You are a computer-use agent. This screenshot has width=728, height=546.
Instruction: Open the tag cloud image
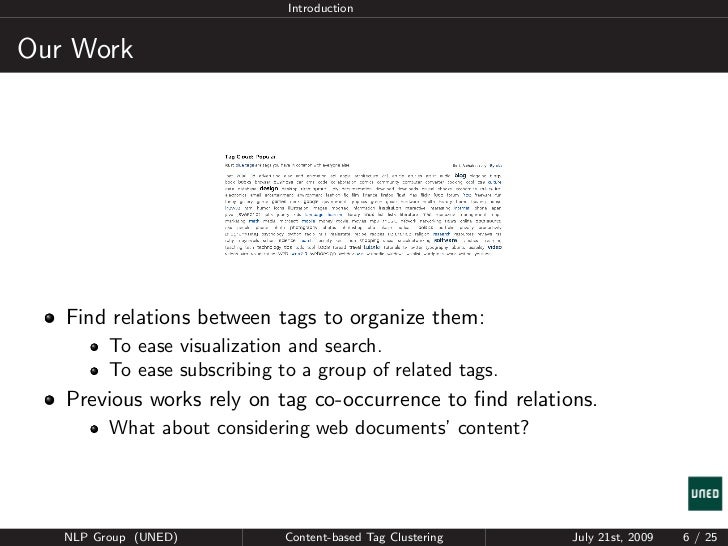click(x=363, y=205)
